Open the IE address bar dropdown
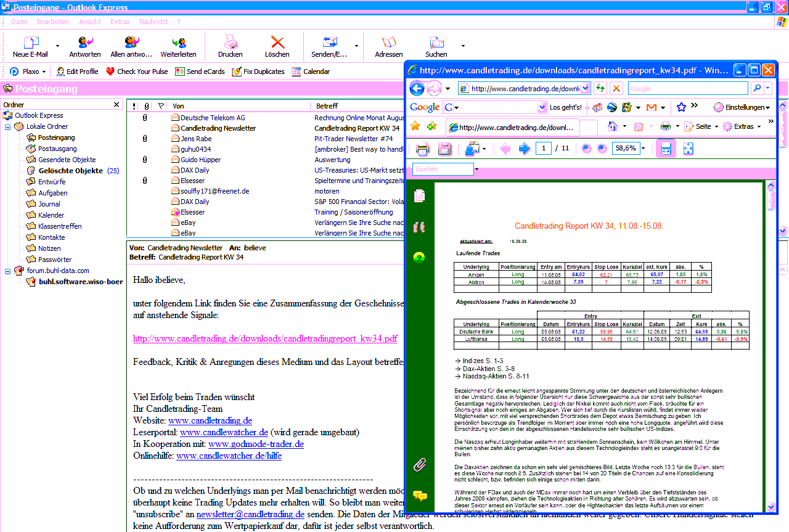The image size is (789, 532). 586,89
